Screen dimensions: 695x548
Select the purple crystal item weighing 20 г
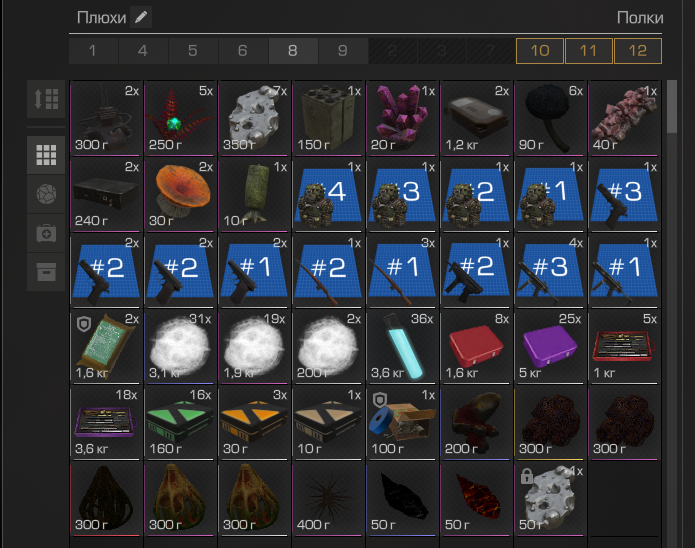pos(402,118)
